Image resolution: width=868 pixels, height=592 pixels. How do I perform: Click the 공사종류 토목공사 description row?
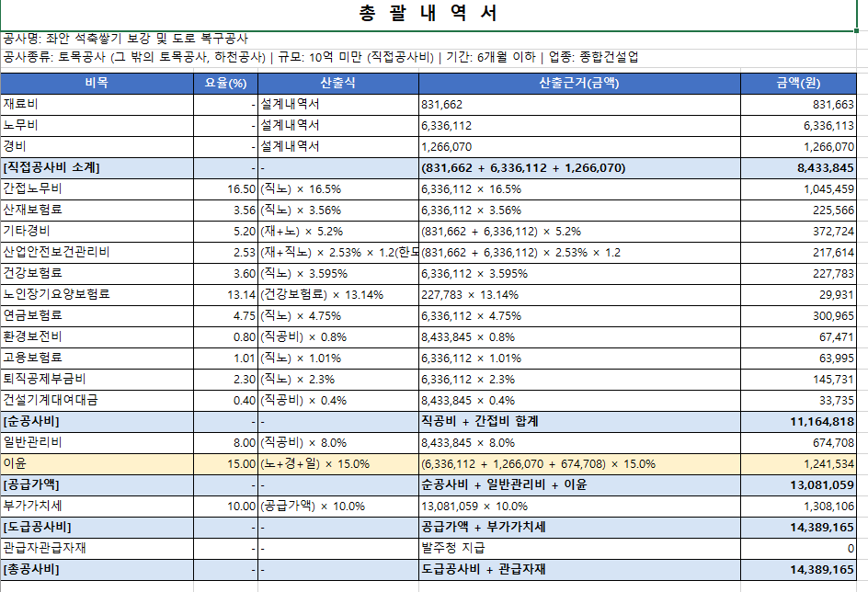[428, 57]
